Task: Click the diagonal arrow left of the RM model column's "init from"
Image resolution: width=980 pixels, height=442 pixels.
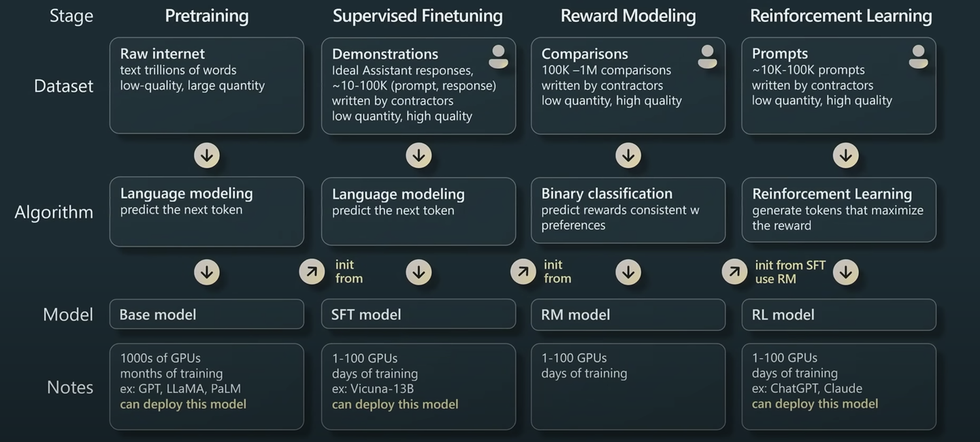Action: [x=523, y=272]
